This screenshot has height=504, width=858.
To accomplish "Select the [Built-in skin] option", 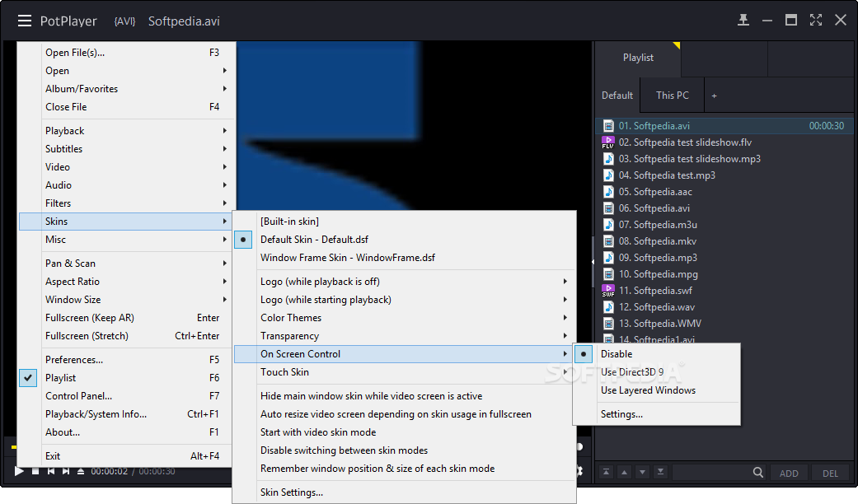I will tap(405, 222).
